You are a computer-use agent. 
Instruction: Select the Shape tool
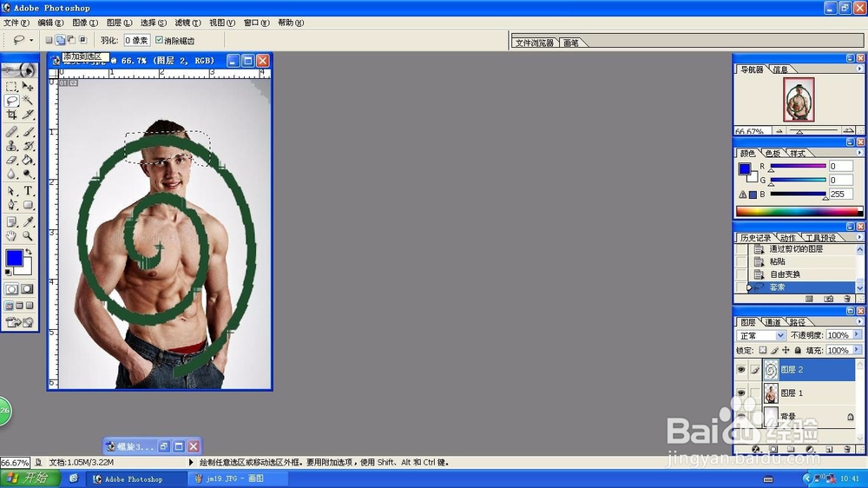click(28, 205)
